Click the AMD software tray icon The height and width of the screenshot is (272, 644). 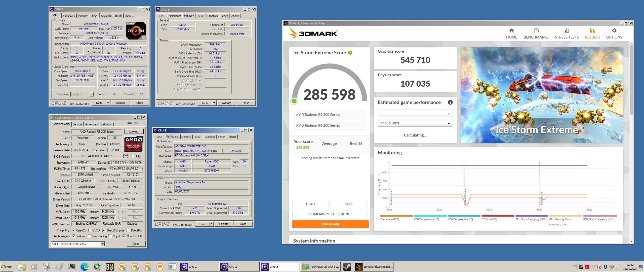coord(587,267)
